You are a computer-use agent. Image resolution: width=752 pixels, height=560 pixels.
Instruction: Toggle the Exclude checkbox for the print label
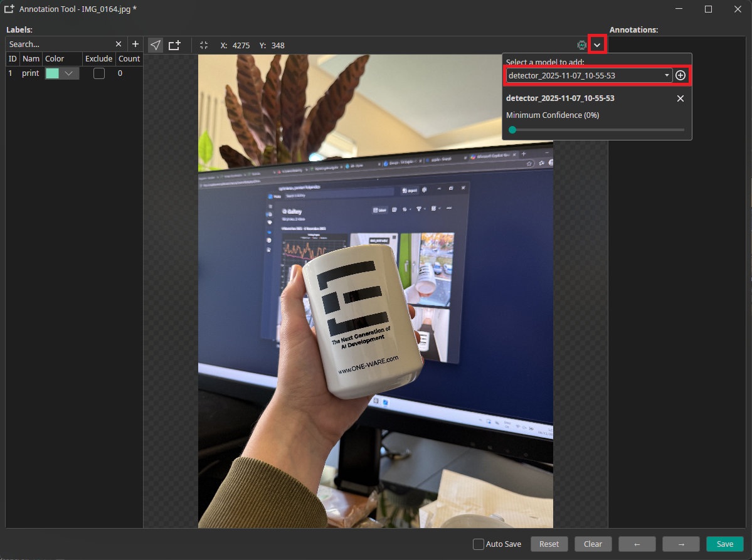pos(98,73)
